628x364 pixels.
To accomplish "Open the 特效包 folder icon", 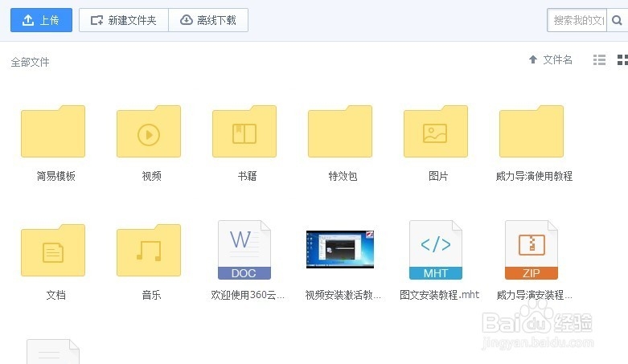I will [340, 131].
